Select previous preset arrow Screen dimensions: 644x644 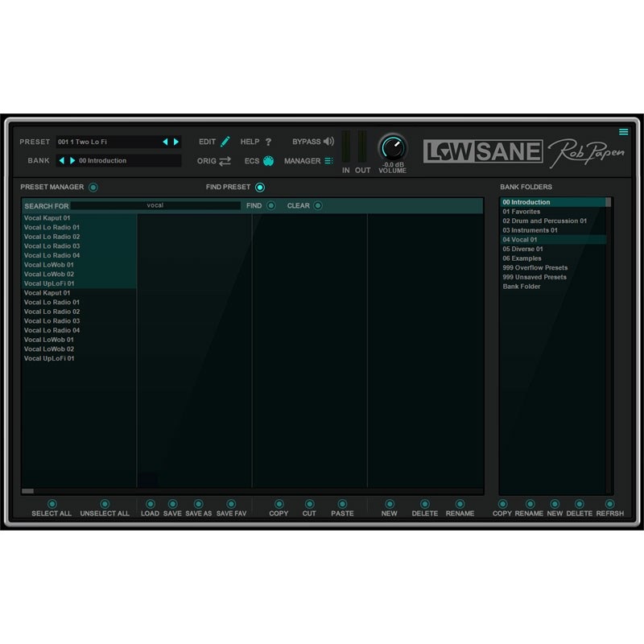165,142
